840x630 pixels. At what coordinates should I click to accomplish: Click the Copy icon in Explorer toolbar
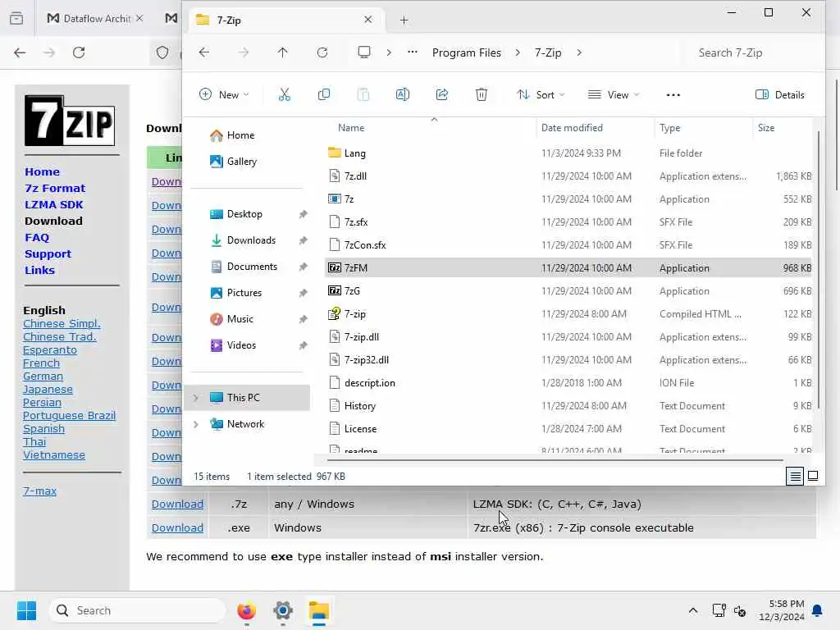pos(323,95)
